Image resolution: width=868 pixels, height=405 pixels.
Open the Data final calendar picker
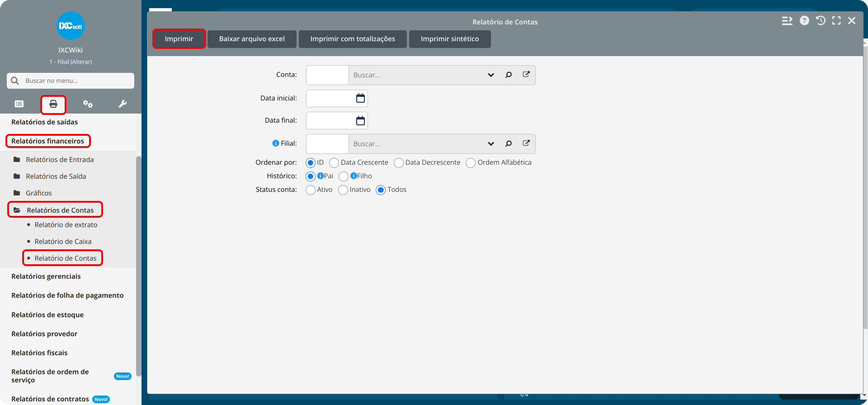coord(360,121)
